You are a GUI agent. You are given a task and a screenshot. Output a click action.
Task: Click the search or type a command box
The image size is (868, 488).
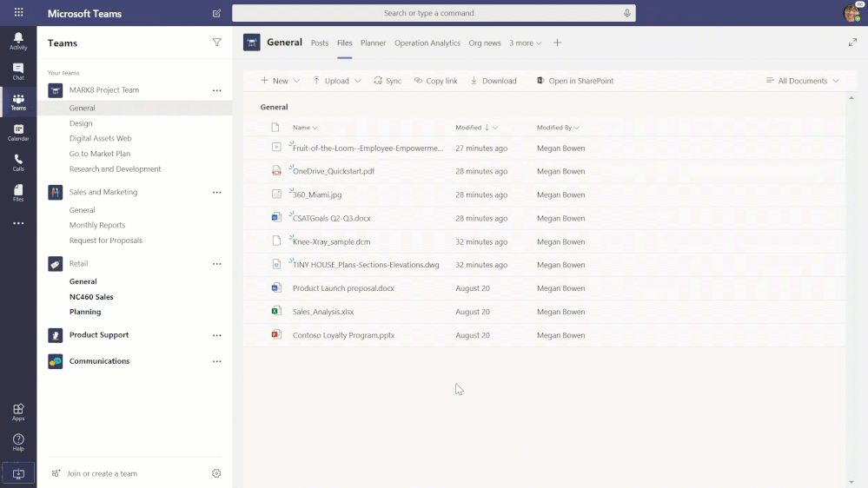click(x=434, y=13)
